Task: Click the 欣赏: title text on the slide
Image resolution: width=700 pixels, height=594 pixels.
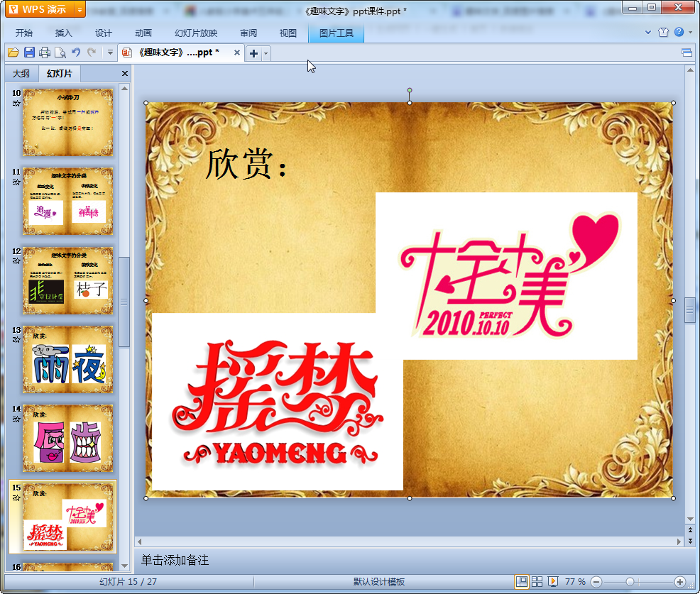Action: (246, 164)
